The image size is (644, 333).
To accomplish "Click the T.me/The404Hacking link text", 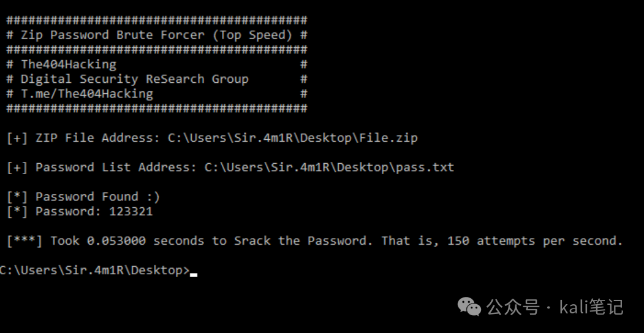I will [86, 94].
